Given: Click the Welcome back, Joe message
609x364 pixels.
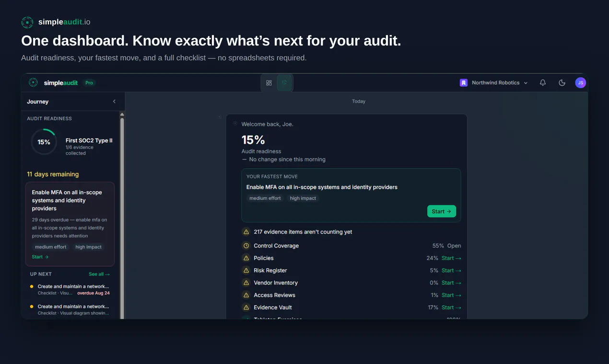Looking at the screenshot, I should pyautogui.click(x=268, y=124).
